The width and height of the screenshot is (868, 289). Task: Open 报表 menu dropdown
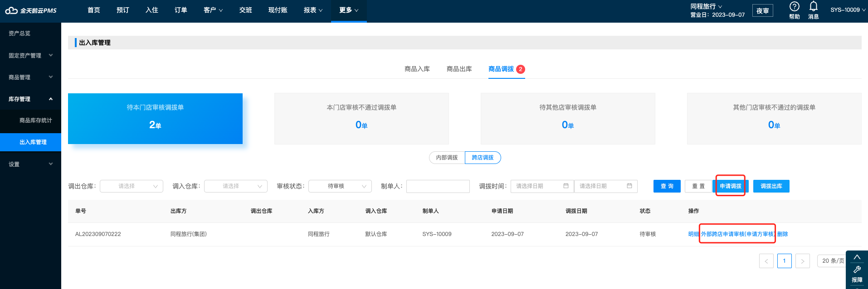point(313,10)
